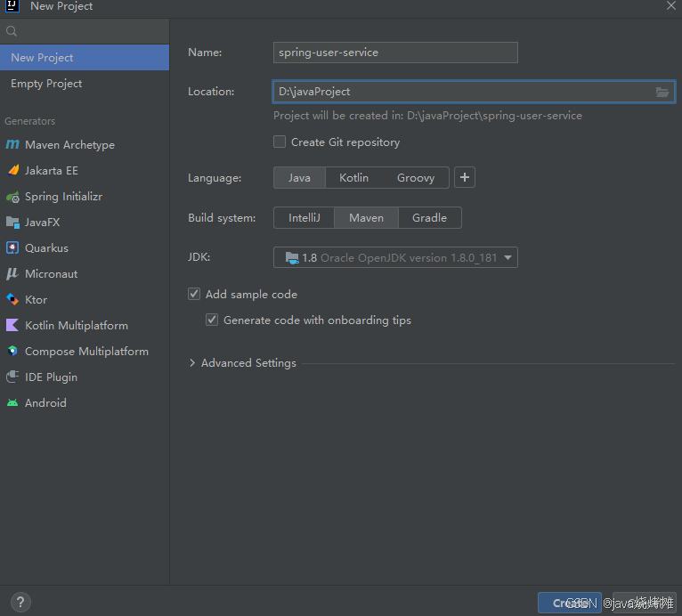The width and height of the screenshot is (682, 616).
Task: Select Micronaut label text
Action: coord(52,274)
